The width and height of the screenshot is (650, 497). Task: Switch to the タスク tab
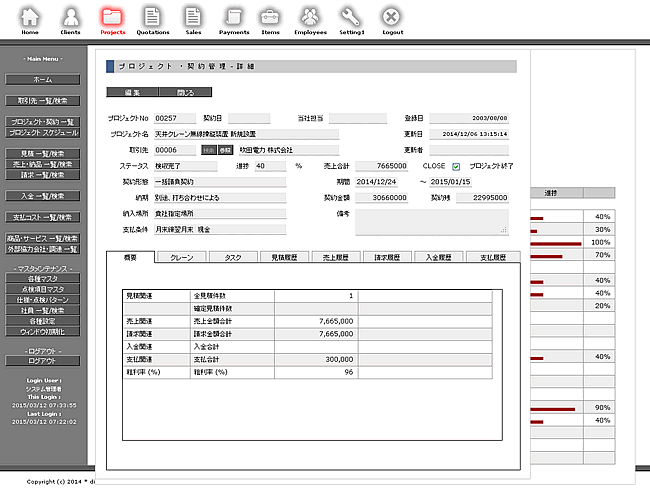(233, 257)
